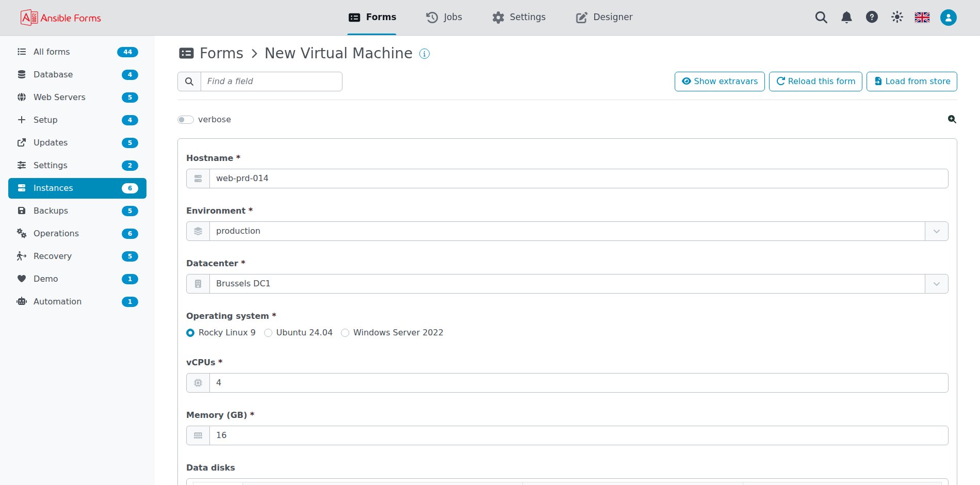
Task: Click Reload this form button
Action: point(815,82)
